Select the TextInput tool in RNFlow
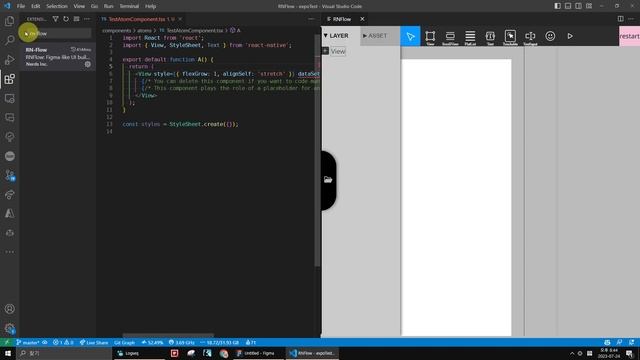Screen dimensions: 640x360 530,37
